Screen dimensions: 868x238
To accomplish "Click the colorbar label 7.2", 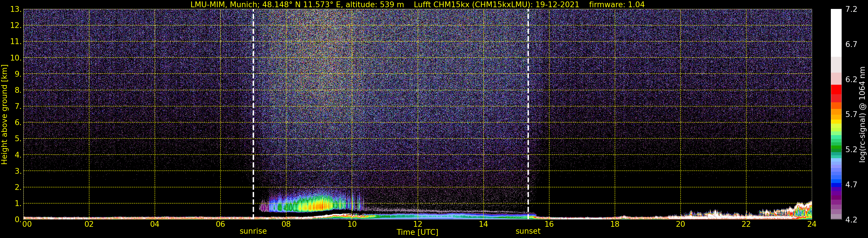I will pyautogui.click(x=851, y=10).
